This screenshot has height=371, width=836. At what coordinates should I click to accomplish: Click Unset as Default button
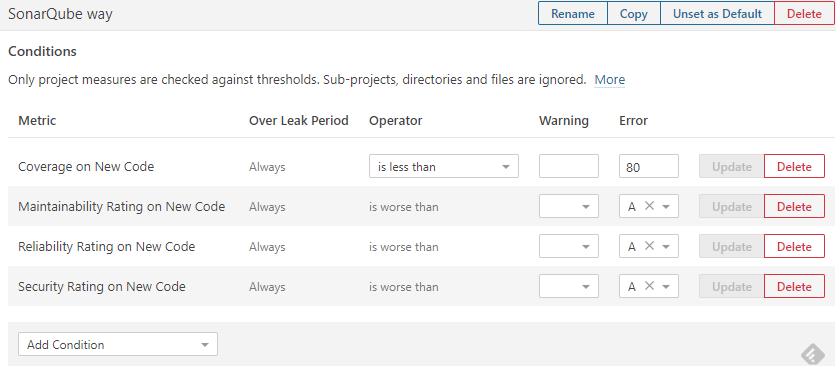tap(717, 14)
